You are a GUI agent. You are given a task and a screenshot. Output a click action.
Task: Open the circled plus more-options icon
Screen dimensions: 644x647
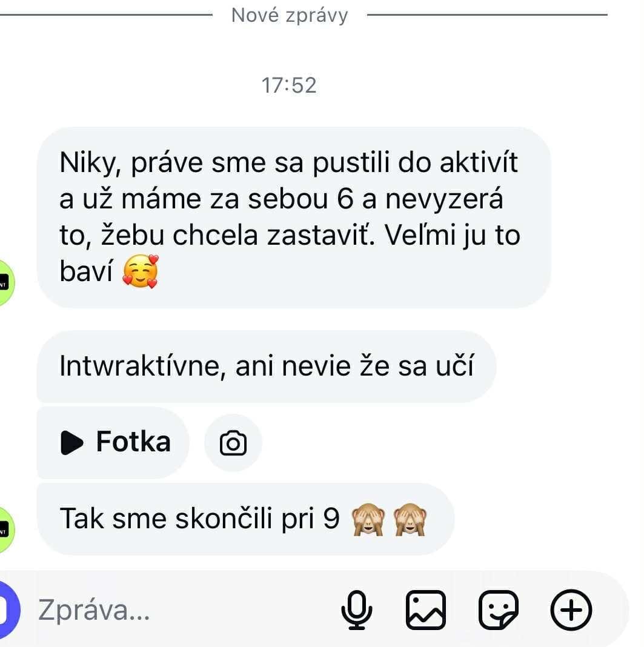click(x=571, y=610)
